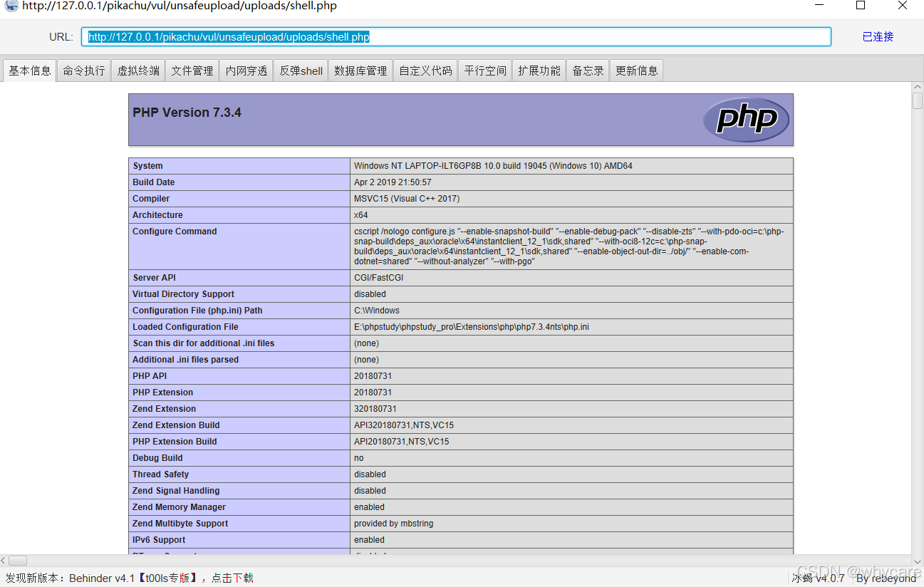Switch to the 文件管理 tab
This screenshot has height=587, width=924.
(x=192, y=71)
